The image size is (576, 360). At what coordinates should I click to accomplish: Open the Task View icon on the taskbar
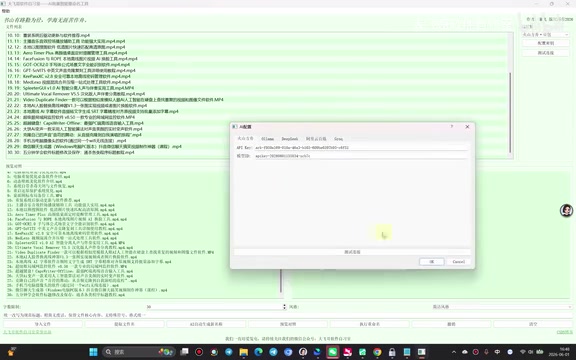point(184,352)
